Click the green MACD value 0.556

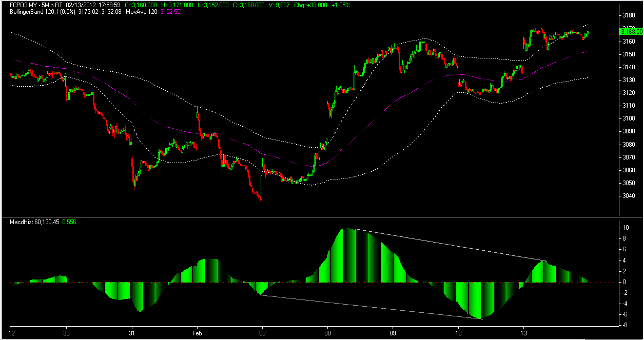coord(69,221)
